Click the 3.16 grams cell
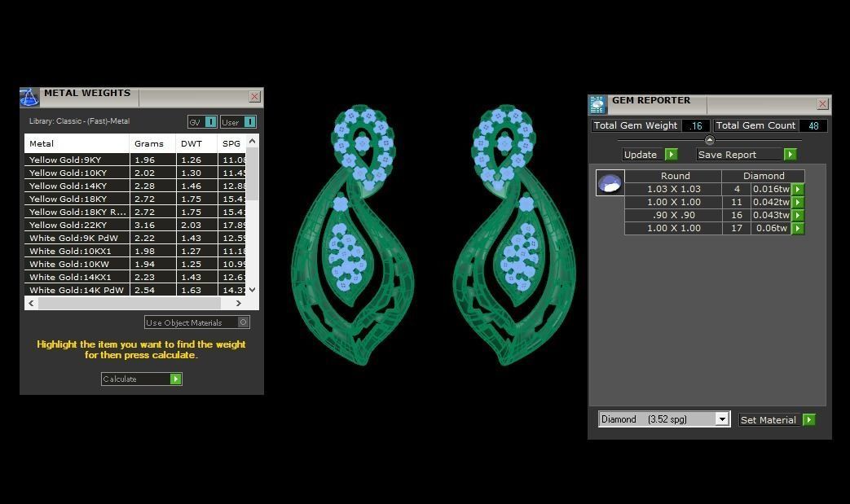Image resolution: width=850 pixels, height=504 pixels. tap(153, 225)
